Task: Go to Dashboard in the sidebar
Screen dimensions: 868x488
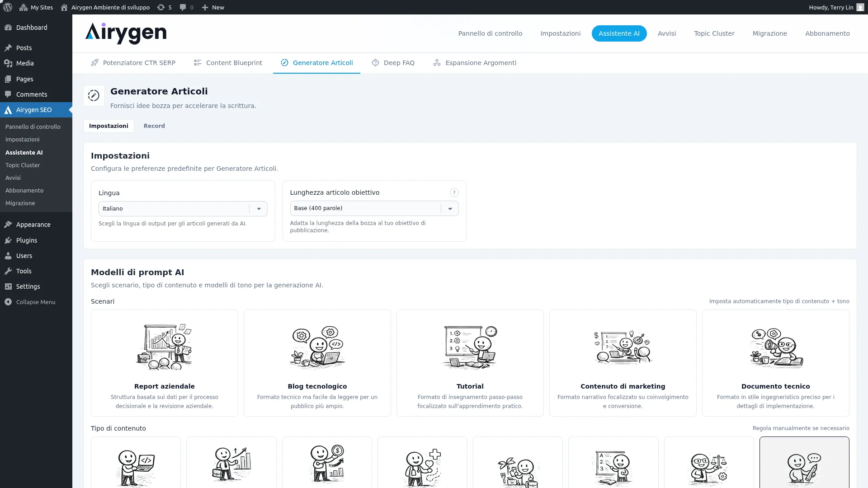Action: coord(36,28)
